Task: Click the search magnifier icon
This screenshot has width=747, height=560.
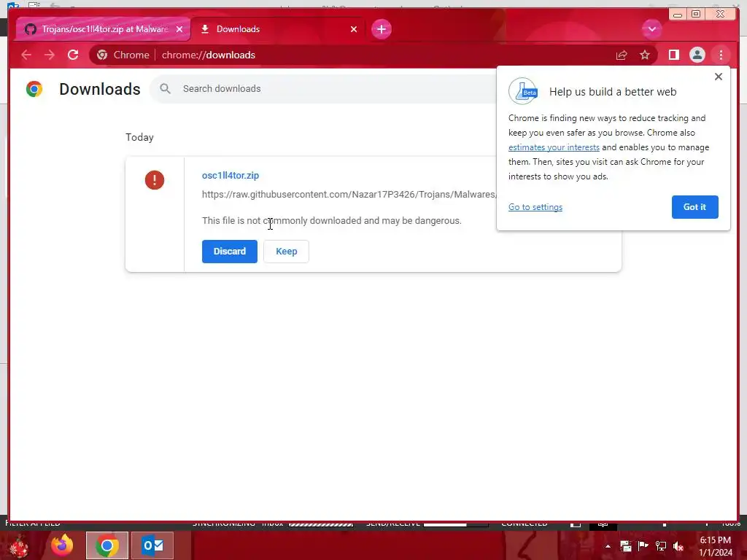Action: click(165, 88)
